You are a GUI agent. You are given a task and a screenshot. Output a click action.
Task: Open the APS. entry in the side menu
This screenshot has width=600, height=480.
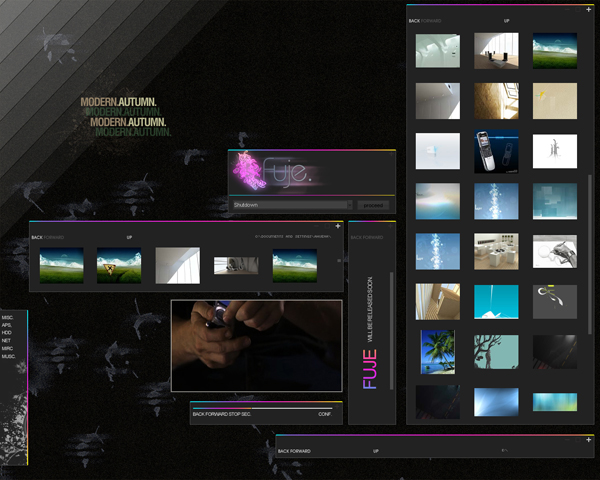click(x=7, y=325)
